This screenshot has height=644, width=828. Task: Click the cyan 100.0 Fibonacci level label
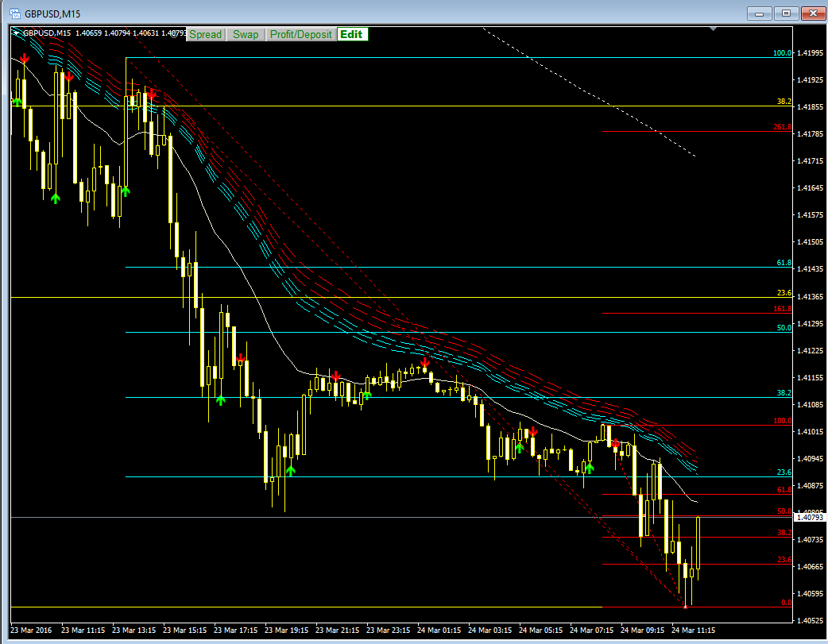[782, 52]
